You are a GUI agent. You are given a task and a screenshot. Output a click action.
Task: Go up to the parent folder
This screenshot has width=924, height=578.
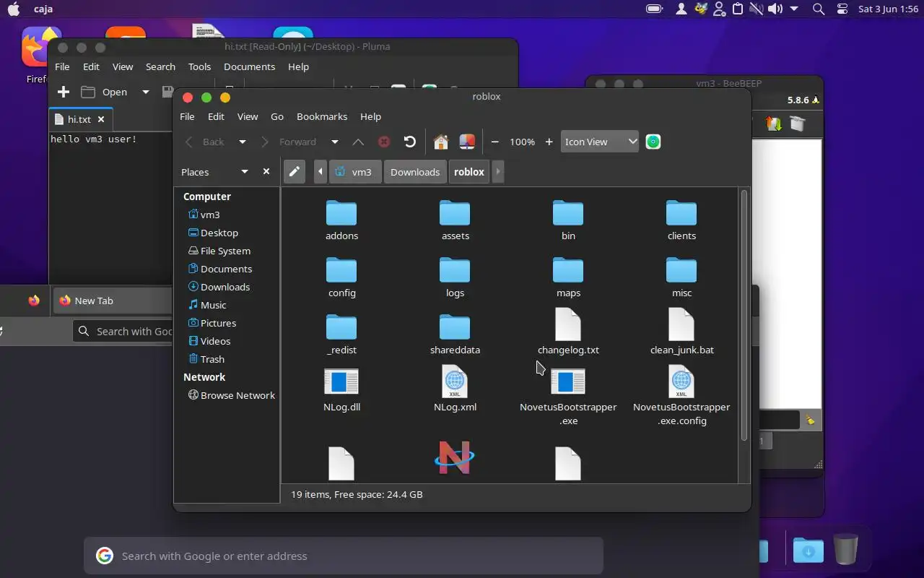click(358, 142)
